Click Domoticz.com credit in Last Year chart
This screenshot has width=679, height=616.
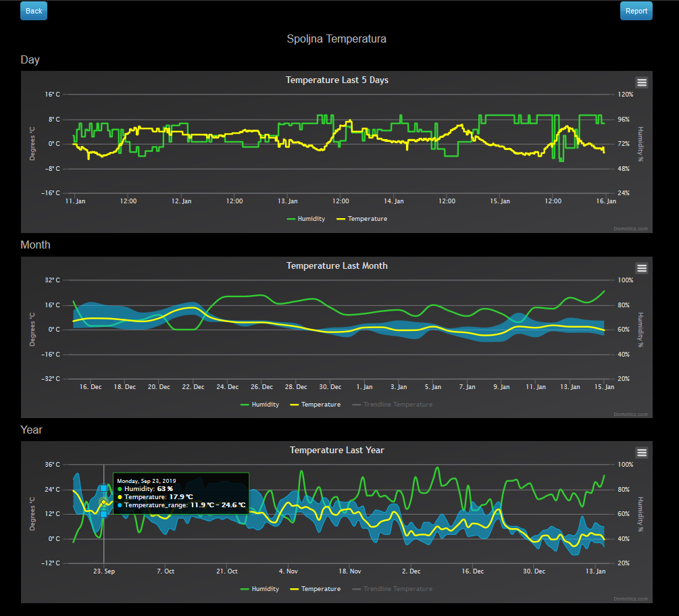point(631,598)
